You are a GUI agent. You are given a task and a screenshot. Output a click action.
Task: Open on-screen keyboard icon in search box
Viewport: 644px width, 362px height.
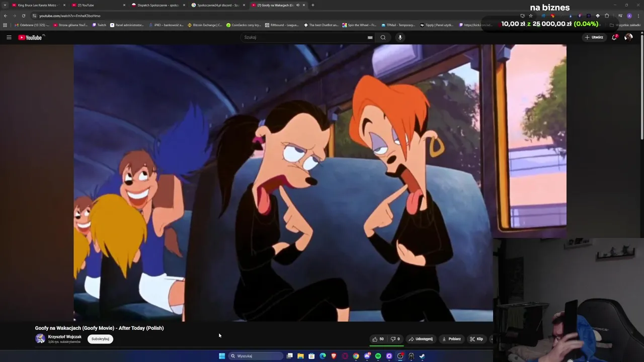pyautogui.click(x=370, y=37)
